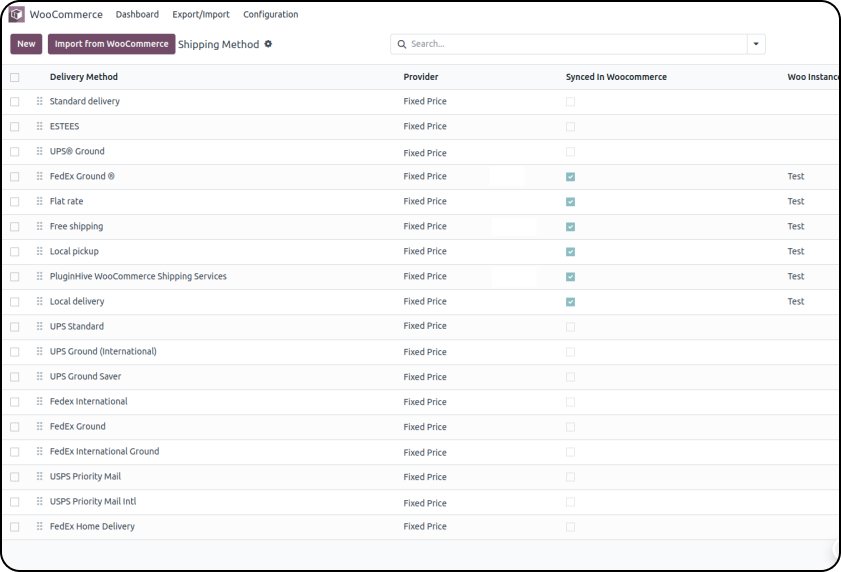Click drag handle of FedEx Home Delivery row
The width and height of the screenshot is (841, 572).
coord(40,526)
